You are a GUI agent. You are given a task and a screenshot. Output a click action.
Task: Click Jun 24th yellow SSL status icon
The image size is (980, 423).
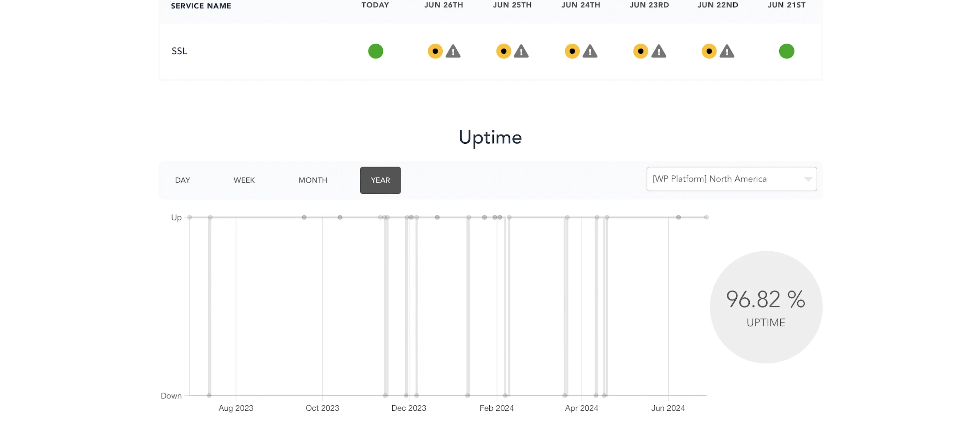pyautogui.click(x=572, y=51)
